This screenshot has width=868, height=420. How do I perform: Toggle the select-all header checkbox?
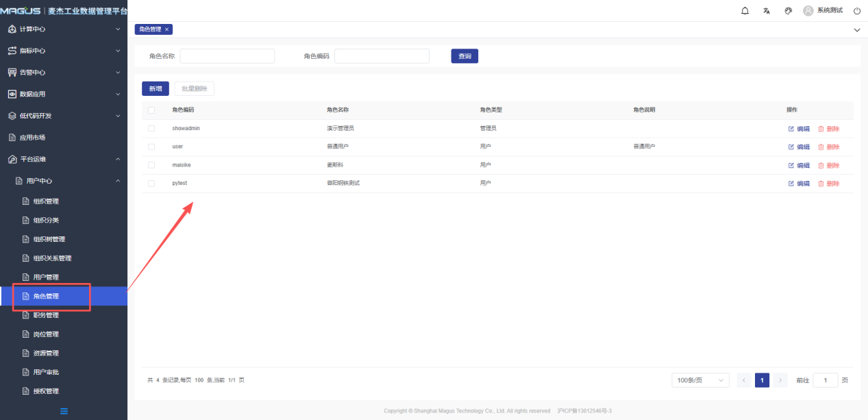[151, 110]
